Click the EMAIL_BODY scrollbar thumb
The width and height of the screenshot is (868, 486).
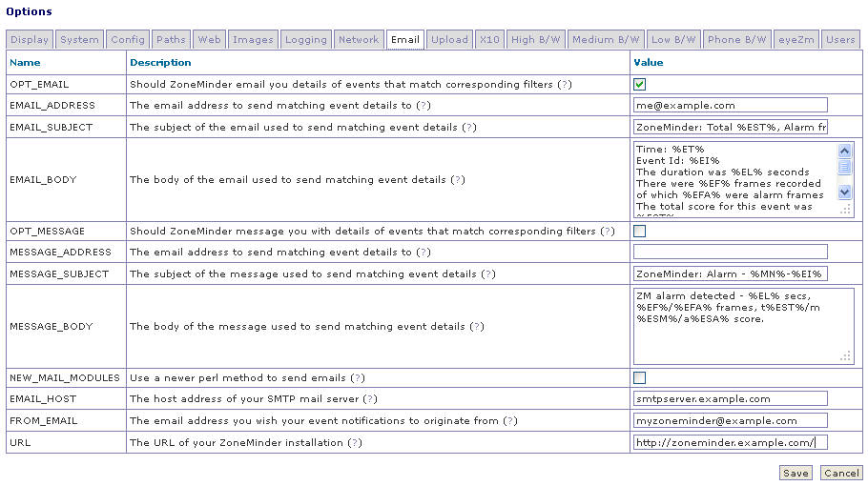click(844, 167)
